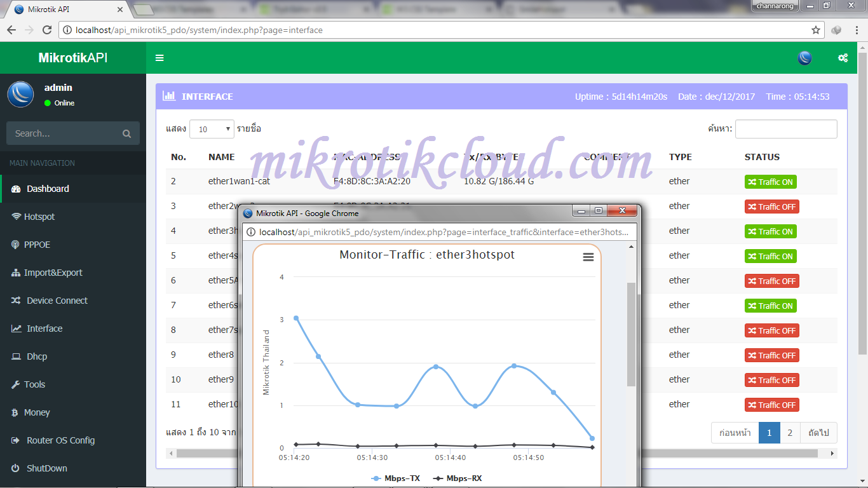Sort table by STATUS column
Viewport: 868px width, 488px height.
762,157
